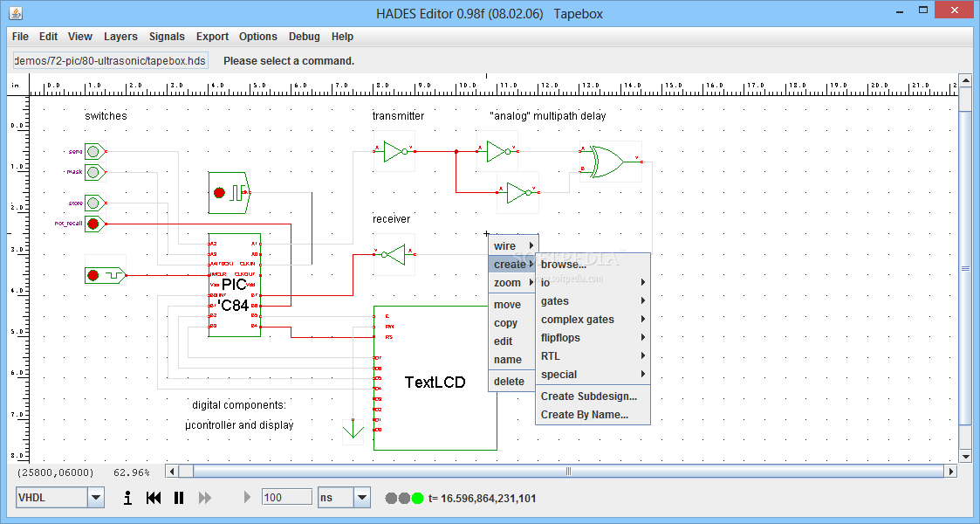Open the Debug menu
Image resolution: width=980 pixels, height=524 pixels.
[305, 37]
